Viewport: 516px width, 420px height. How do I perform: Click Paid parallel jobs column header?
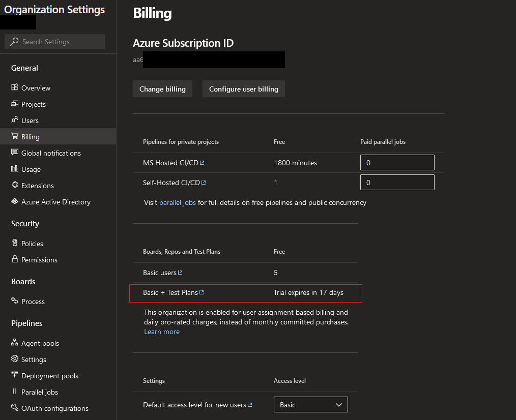383,142
